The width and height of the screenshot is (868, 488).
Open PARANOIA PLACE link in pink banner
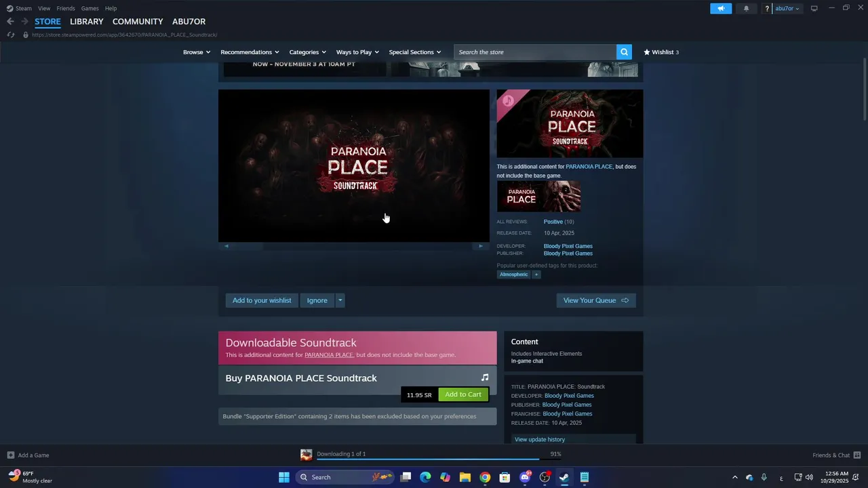click(x=329, y=355)
